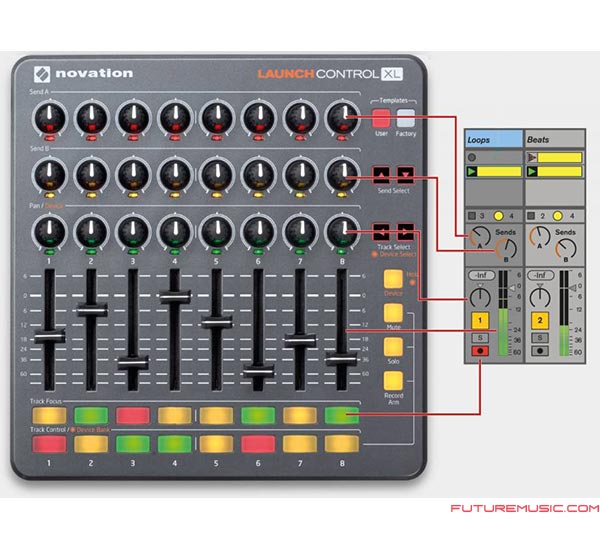600x550 pixels.
Task: Select the Factory template button
Action: (x=406, y=118)
